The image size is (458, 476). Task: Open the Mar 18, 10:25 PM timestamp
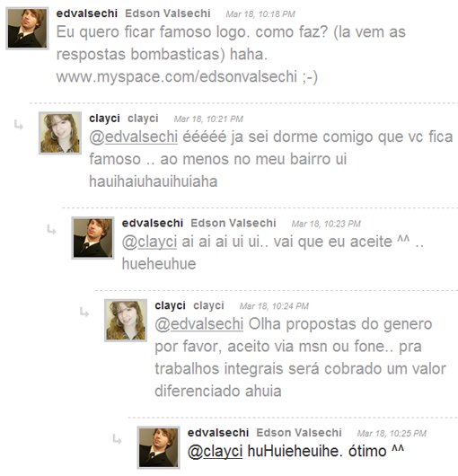point(392,433)
